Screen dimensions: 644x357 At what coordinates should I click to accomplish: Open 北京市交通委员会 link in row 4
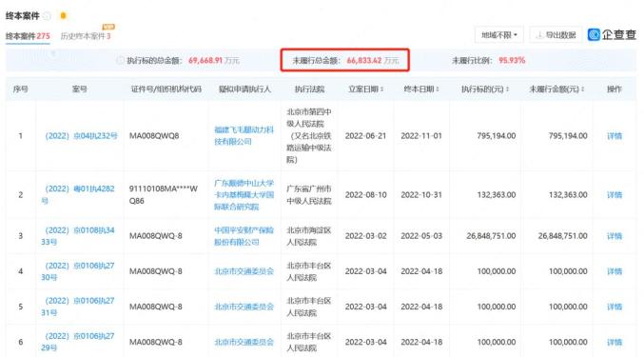click(x=244, y=271)
